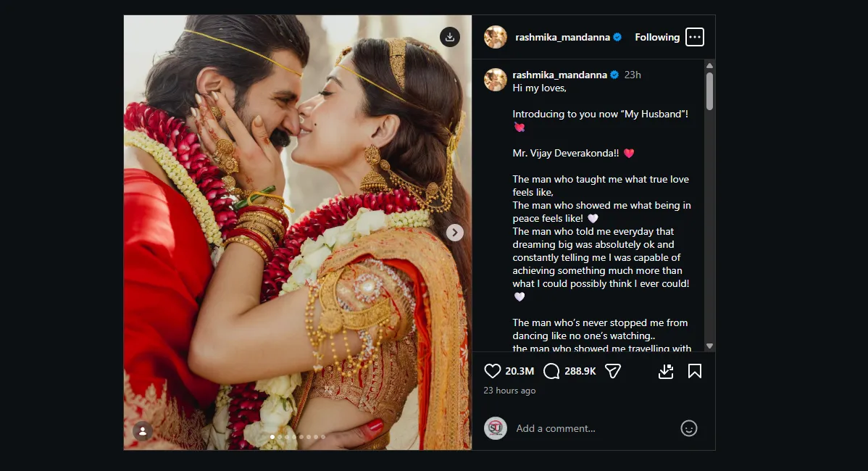Save post with bookmark icon

[694, 371]
